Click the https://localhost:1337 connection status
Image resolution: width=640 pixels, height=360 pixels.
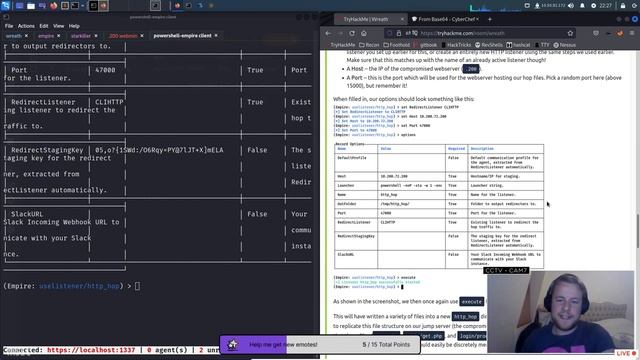91,350
